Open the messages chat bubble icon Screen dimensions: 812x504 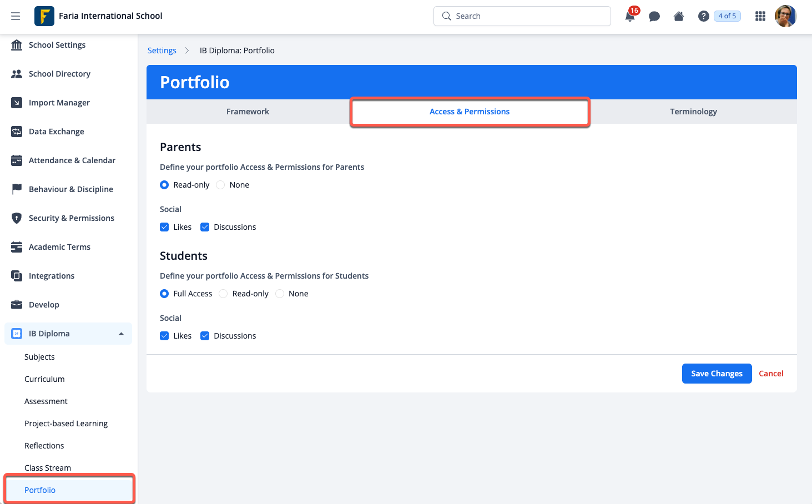tap(654, 17)
